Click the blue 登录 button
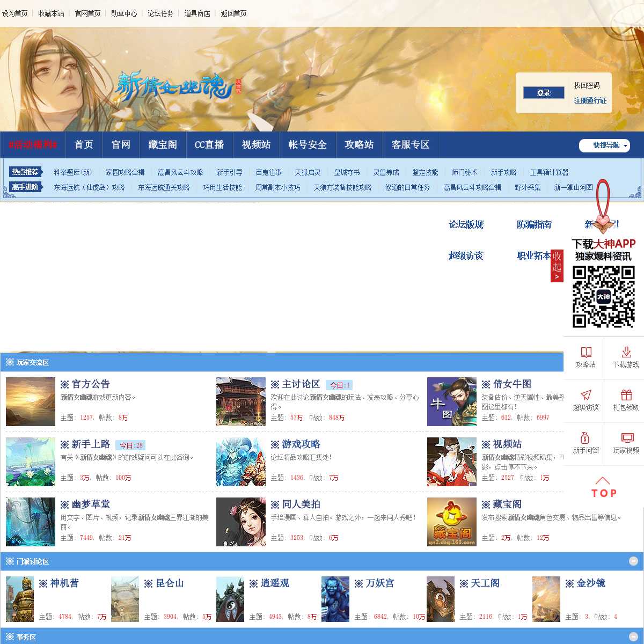Viewport: 644px width, 644px height. 544,93
